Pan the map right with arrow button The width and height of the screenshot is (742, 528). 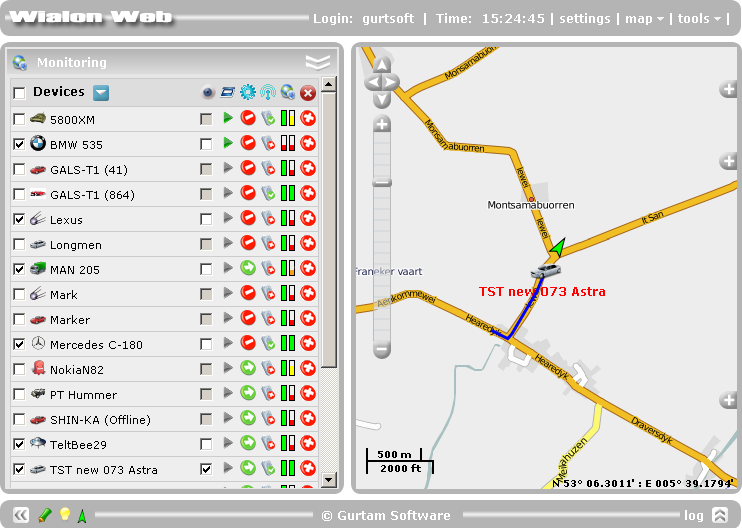(391, 83)
